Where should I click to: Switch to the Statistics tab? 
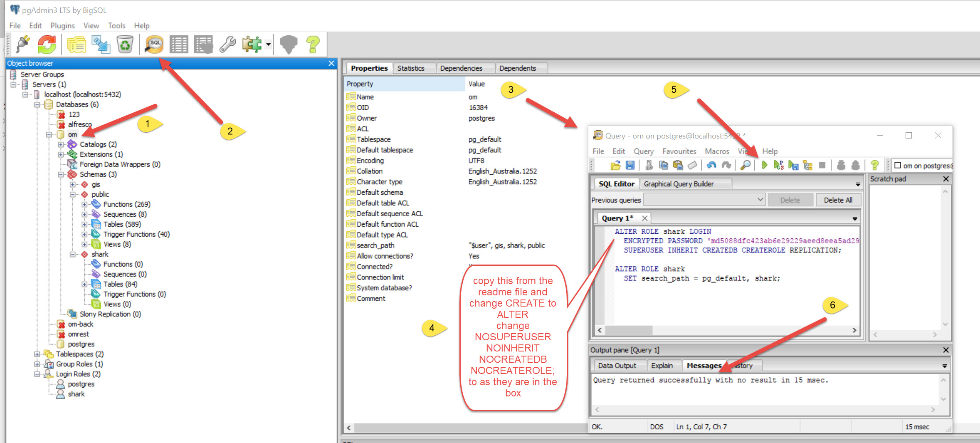coord(410,68)
